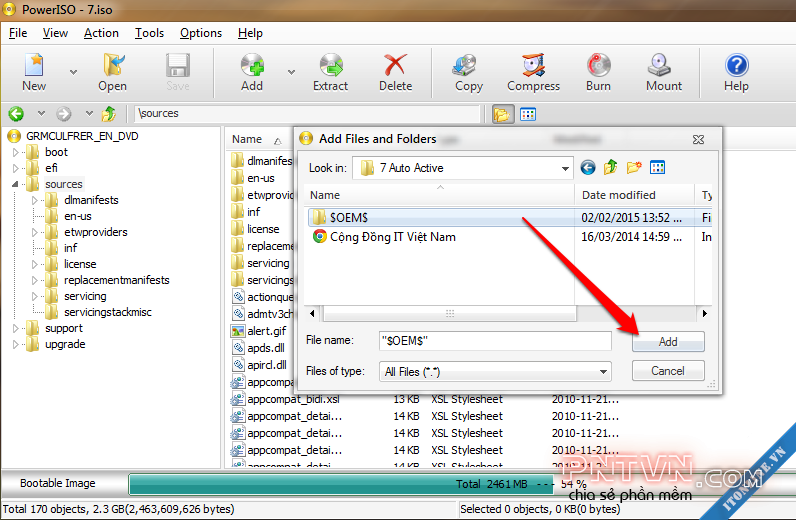Image resolution: width=796 pixels, height=520 pixels.
Task: Select the license folder in tree
Action: pyautogui.click(x=80, y=264)
